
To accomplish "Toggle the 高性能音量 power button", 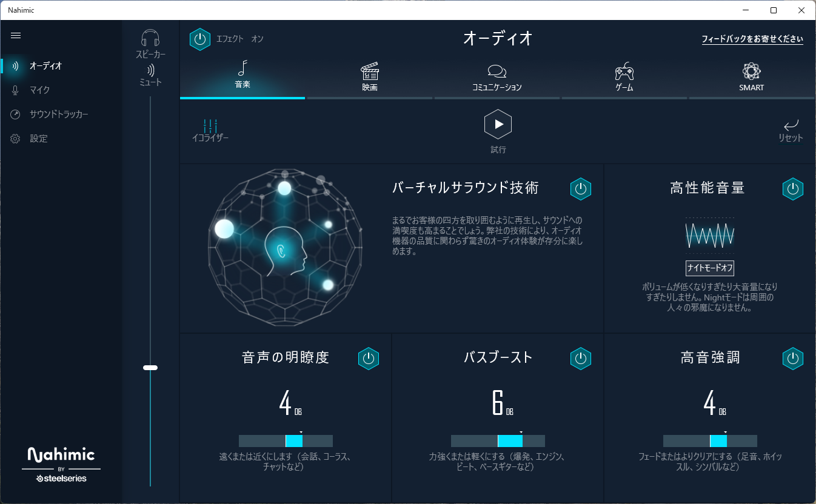I will pos(793,189).
